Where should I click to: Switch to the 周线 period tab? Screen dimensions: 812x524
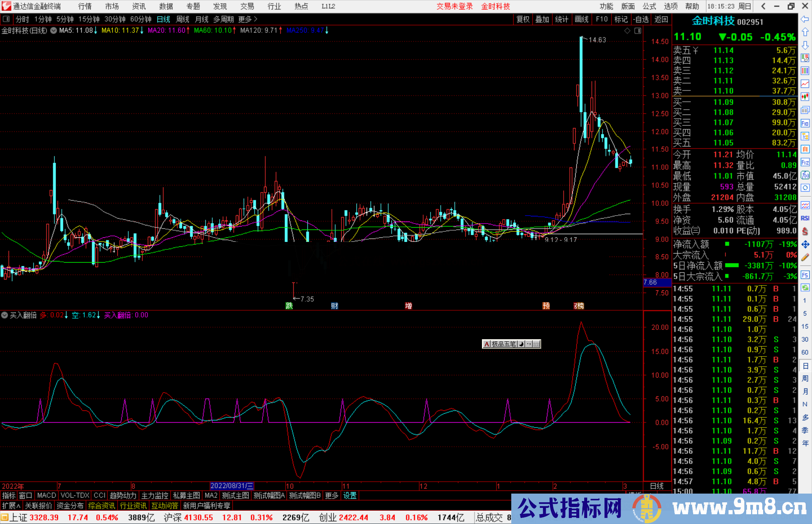tap(183, 19)
